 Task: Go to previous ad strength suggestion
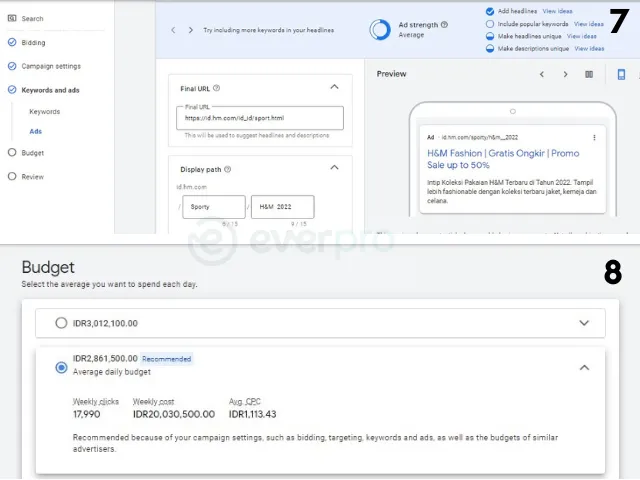point(173,30)
